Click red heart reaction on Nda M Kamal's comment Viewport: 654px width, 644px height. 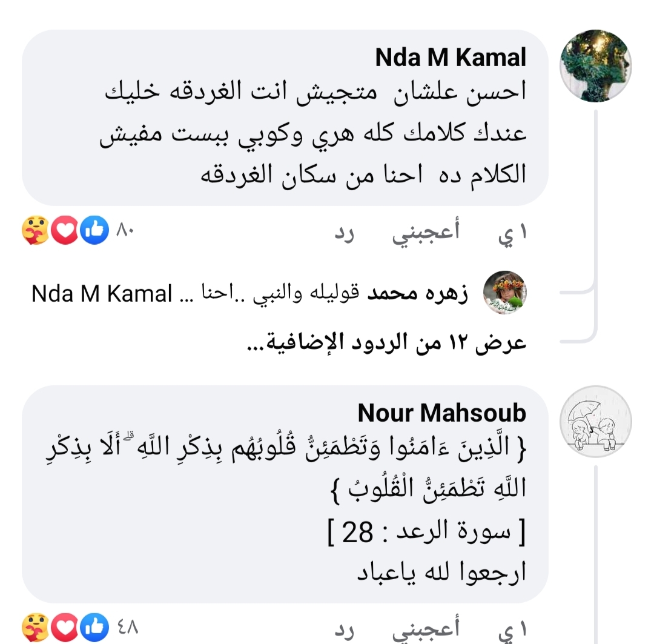pos(65,231)
